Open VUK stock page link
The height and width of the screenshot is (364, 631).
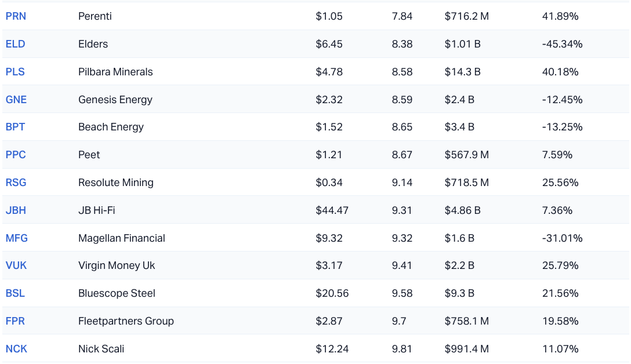[x=16, y=265]
